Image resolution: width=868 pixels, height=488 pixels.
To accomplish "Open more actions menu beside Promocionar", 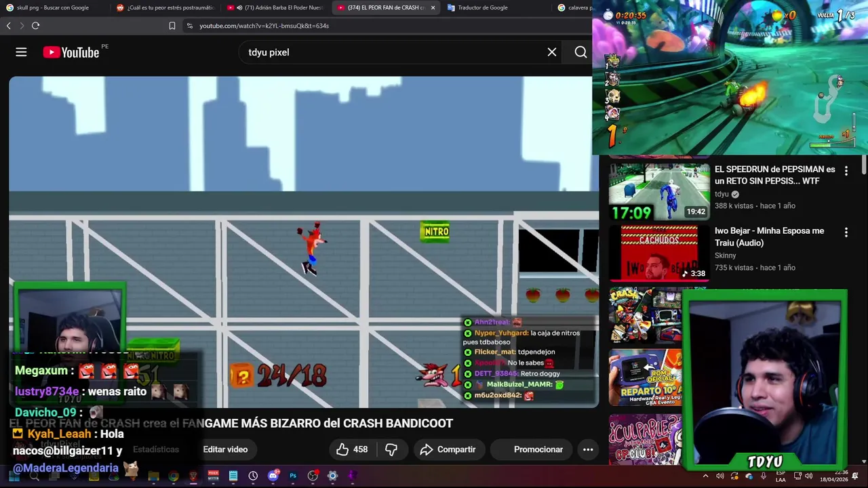I will 588,449.
